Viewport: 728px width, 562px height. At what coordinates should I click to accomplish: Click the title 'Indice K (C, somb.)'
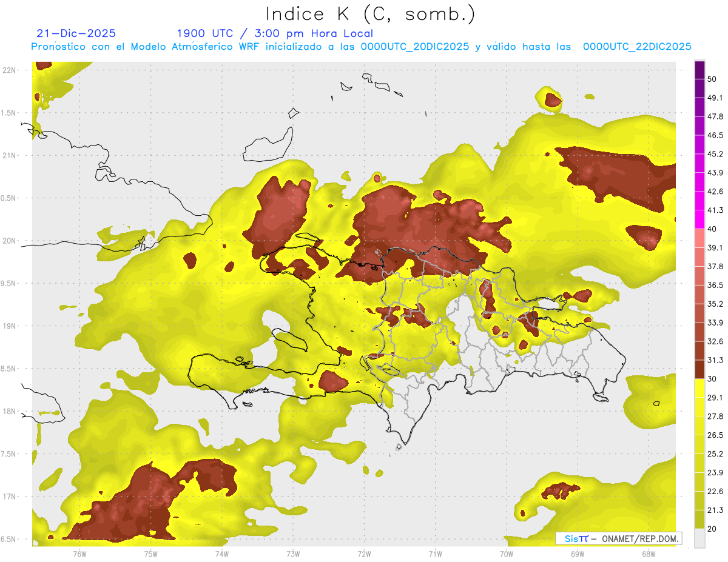371,14
